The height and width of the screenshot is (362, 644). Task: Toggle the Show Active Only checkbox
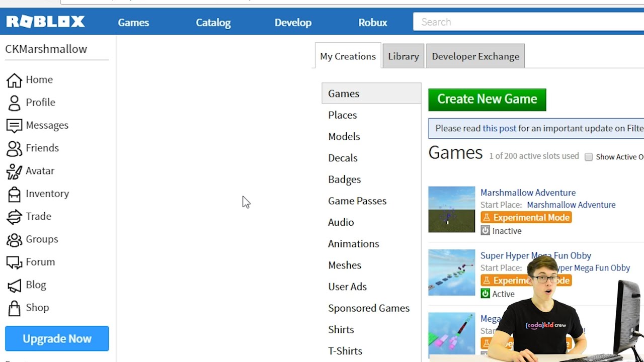pos(589,157)
